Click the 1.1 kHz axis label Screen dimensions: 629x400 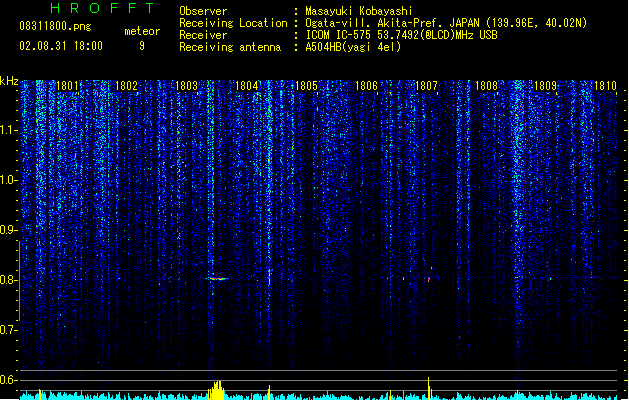[x=8, y=130]
